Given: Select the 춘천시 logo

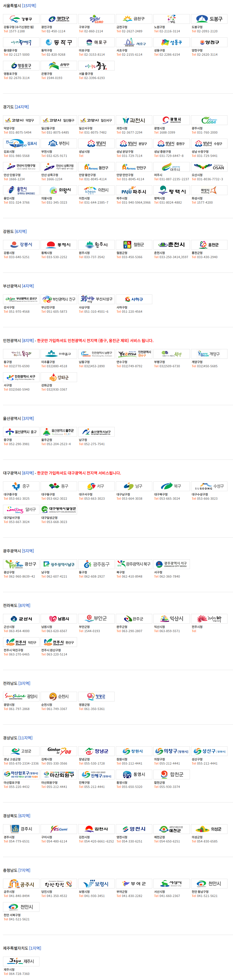Looking at the screenshot, I should [172, 245].
